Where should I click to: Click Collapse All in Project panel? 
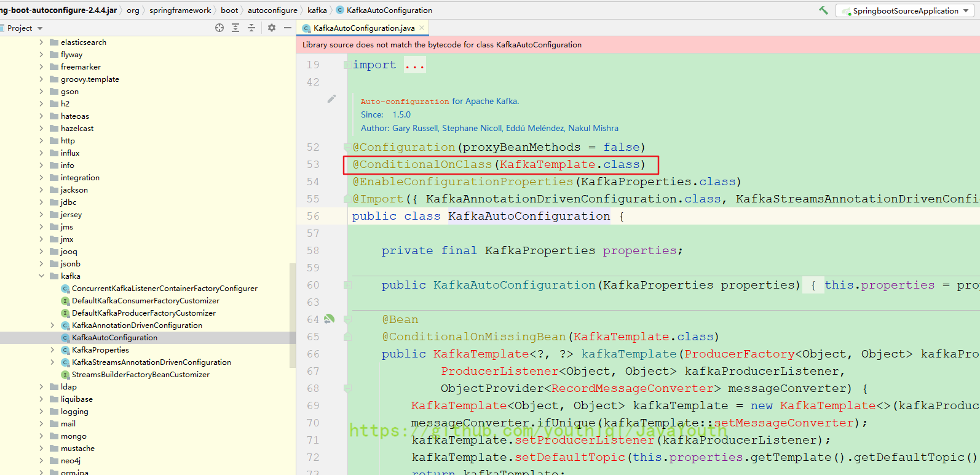251,28
